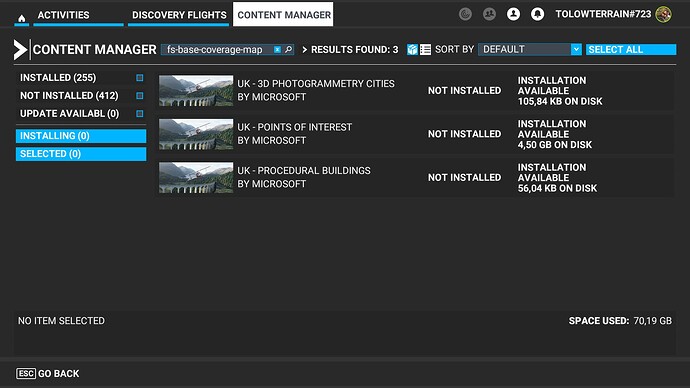
Task: Click the Space Used 70,19 GB readout
Action: 620,321
